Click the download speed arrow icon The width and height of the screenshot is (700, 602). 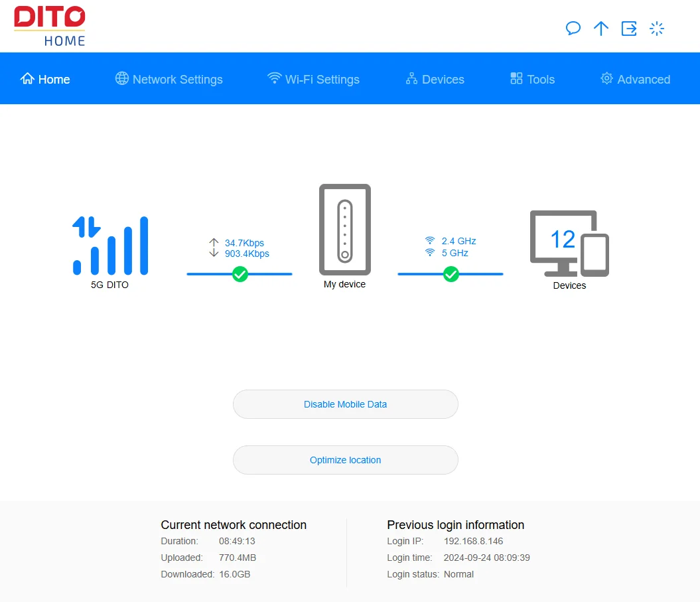[x=214, y=254]
